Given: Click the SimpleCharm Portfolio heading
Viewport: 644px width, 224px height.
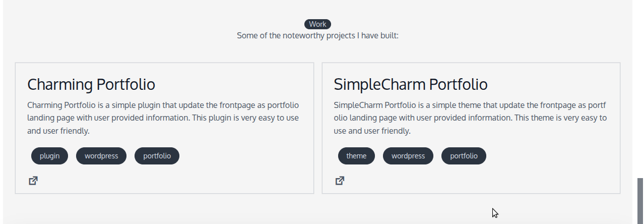Looking at the screenshot, I should (411, 84).
